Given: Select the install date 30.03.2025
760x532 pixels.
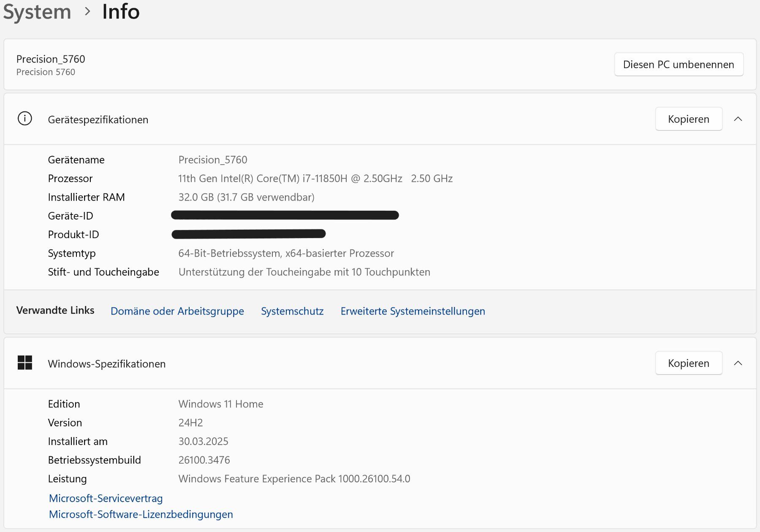Looking at the screenshot, I should (203, 441).
